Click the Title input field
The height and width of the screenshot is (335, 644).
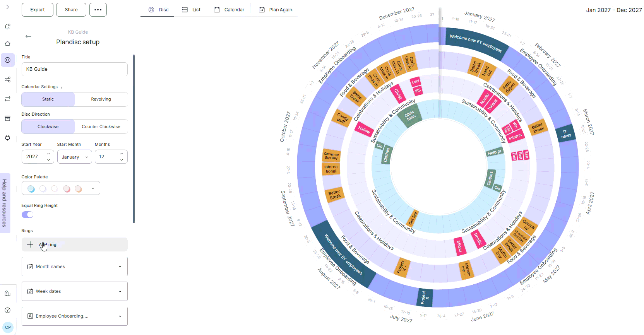tap(75, 69)
